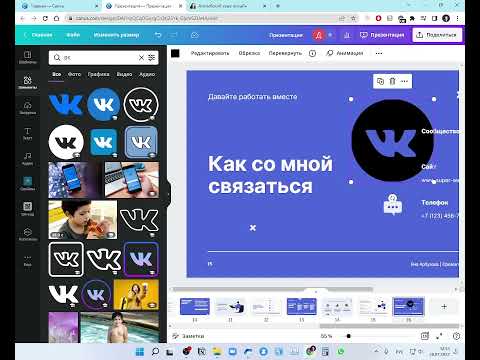Open the floating element more-options dots

[x=404, y=81]
